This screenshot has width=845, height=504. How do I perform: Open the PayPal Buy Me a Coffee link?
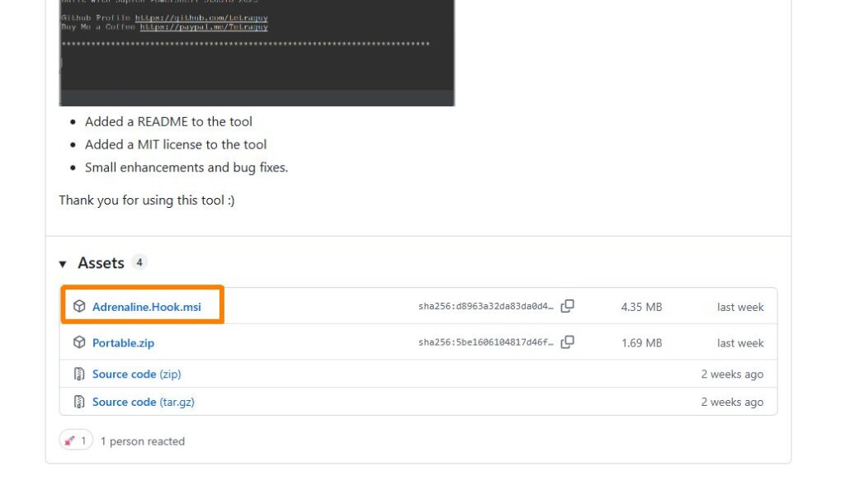[204, 27]
